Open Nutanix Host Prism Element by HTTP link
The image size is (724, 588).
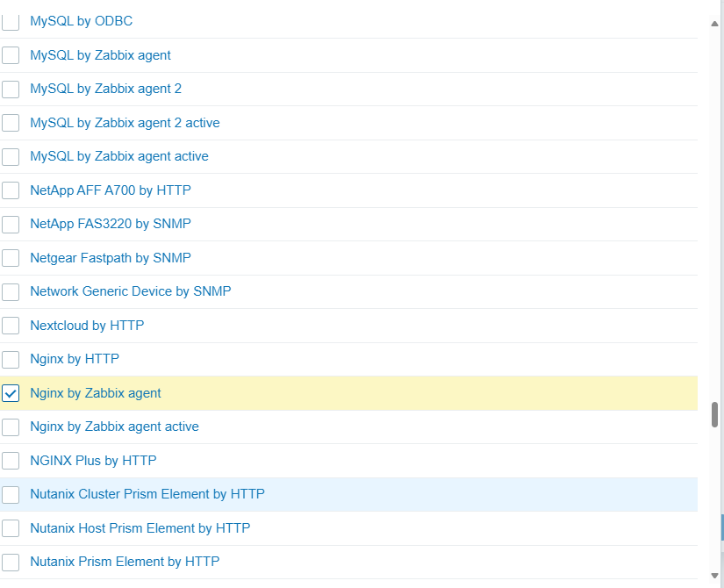140,528
